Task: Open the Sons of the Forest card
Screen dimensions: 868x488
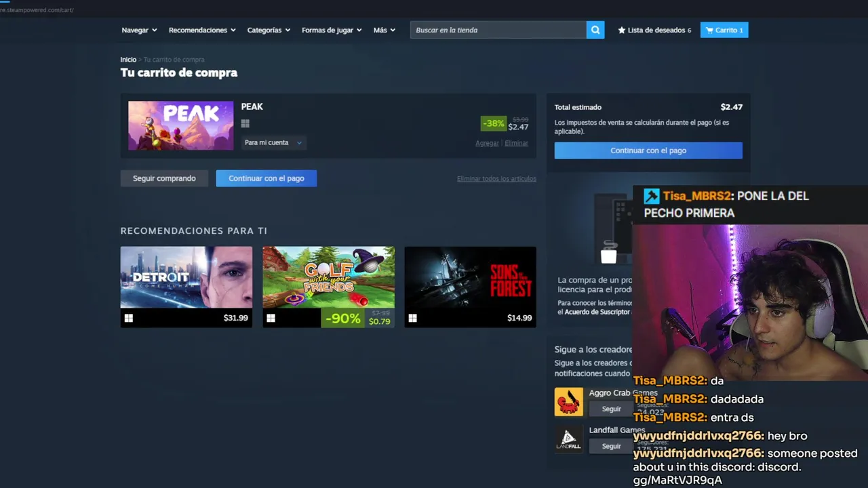Action: tap(470, 287)
